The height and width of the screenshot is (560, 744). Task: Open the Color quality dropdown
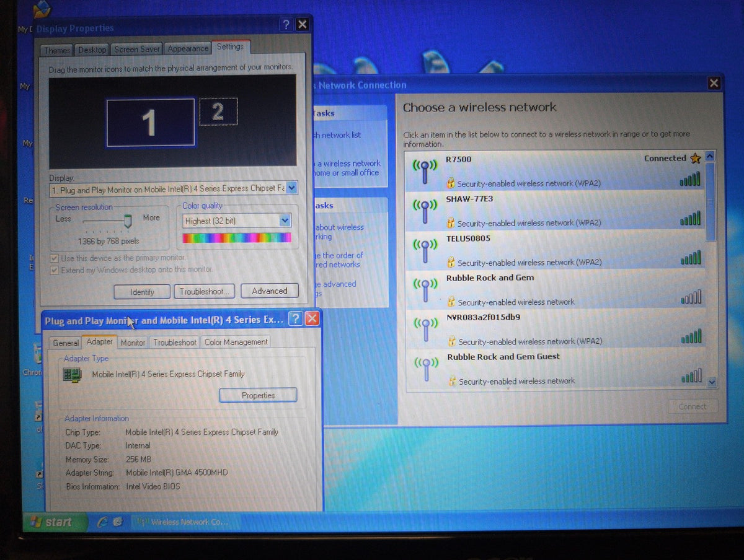pos(285,221)
